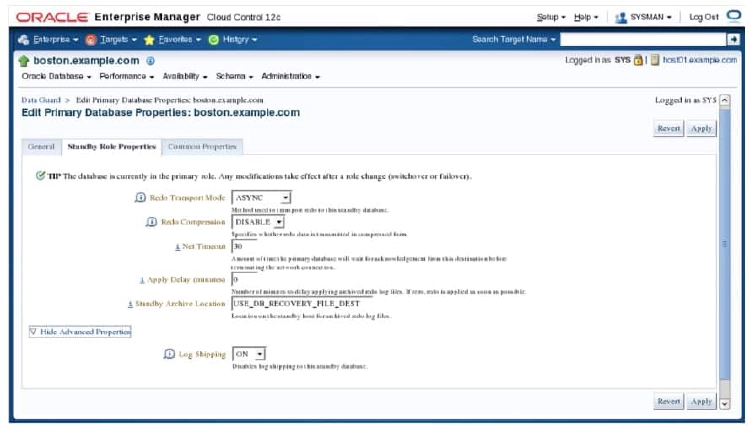Open the Setup dropdown

pyautogui.click(x=551, y=17)
